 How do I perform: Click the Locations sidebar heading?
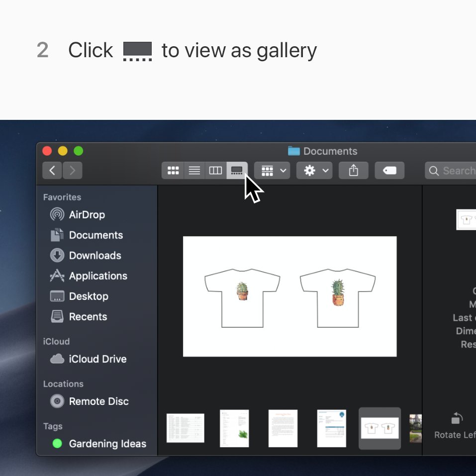click(x=63, y=383)
